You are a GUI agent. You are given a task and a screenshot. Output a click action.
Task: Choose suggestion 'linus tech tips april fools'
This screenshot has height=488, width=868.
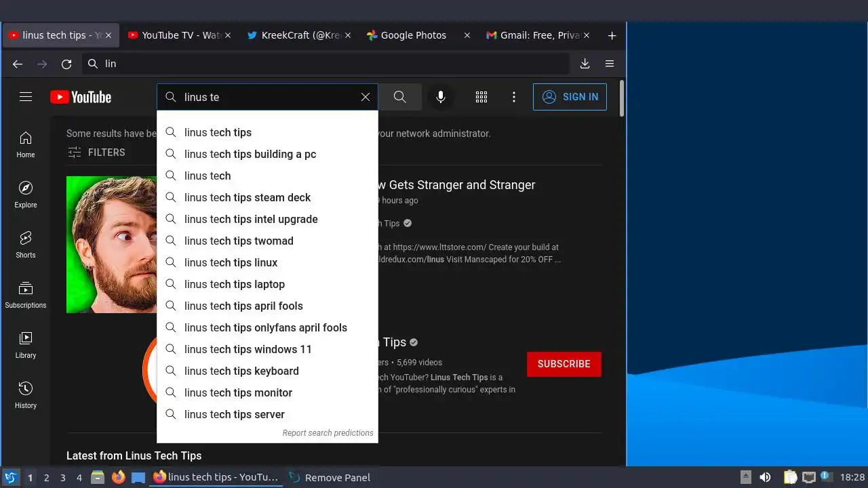tap(267, 306)
